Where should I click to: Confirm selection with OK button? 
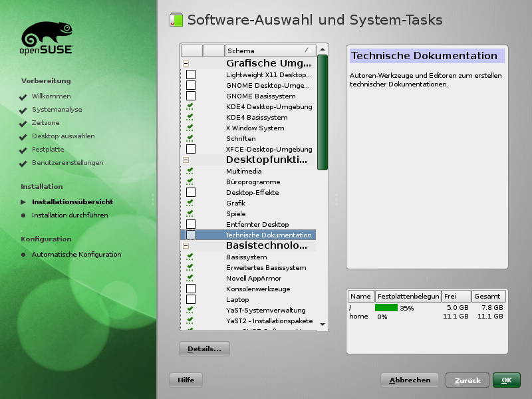(x=507, y=380)
